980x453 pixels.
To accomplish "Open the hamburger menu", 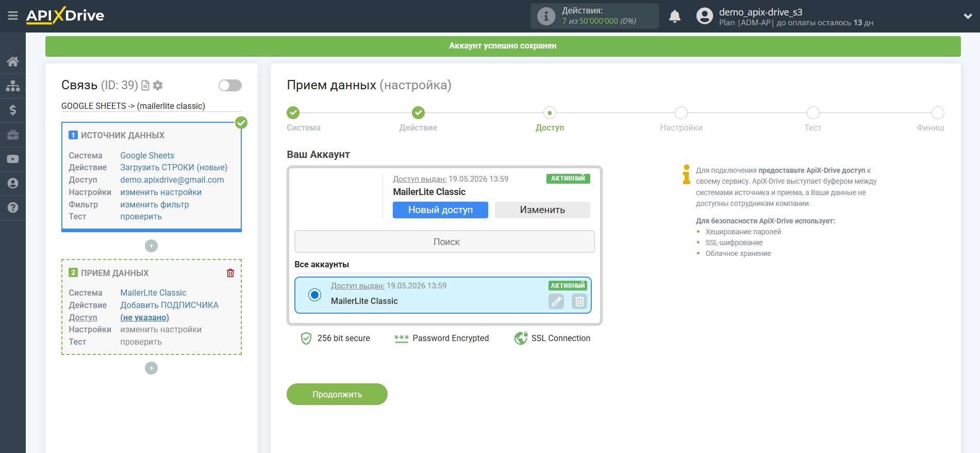I will click(x=13, y=16).
